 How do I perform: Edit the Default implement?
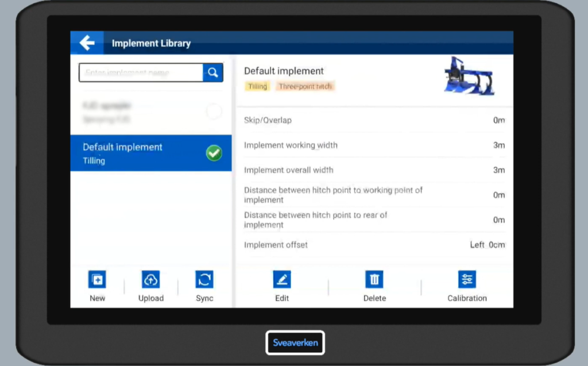pos(282,286)
